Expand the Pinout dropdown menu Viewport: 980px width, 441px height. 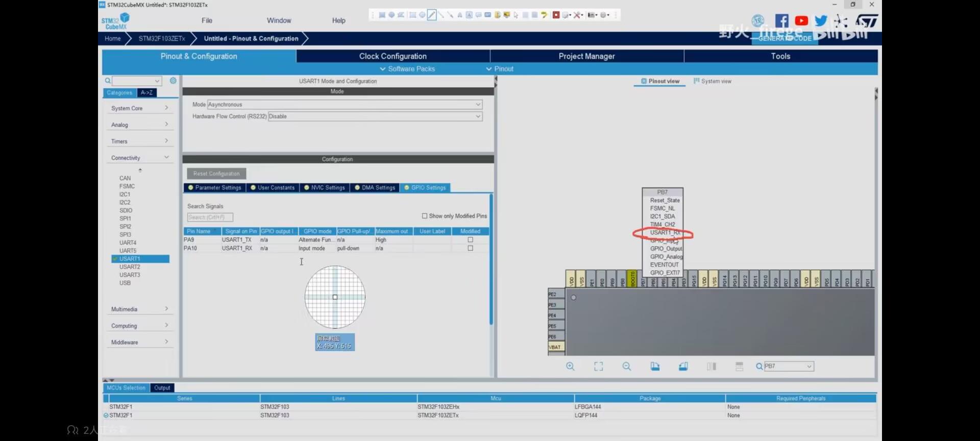tap(500, 69)
